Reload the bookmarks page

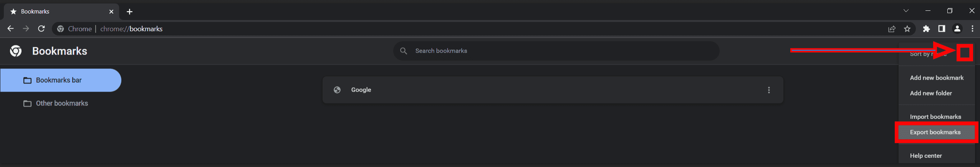[x=41, y=29]
